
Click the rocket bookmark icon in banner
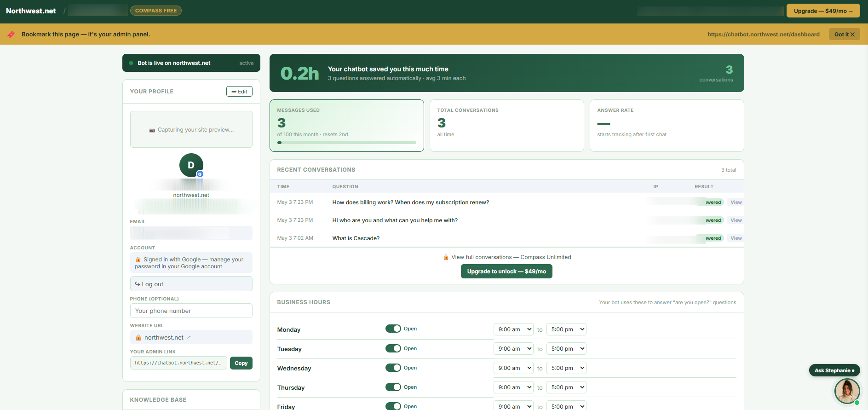point(11,34)
